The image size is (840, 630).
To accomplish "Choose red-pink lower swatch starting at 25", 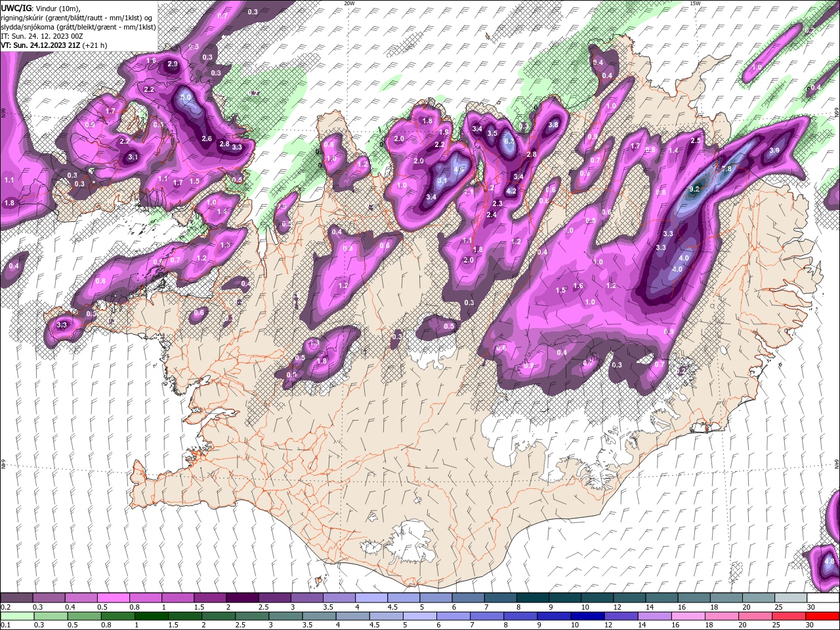I will (x=790, y=616).
